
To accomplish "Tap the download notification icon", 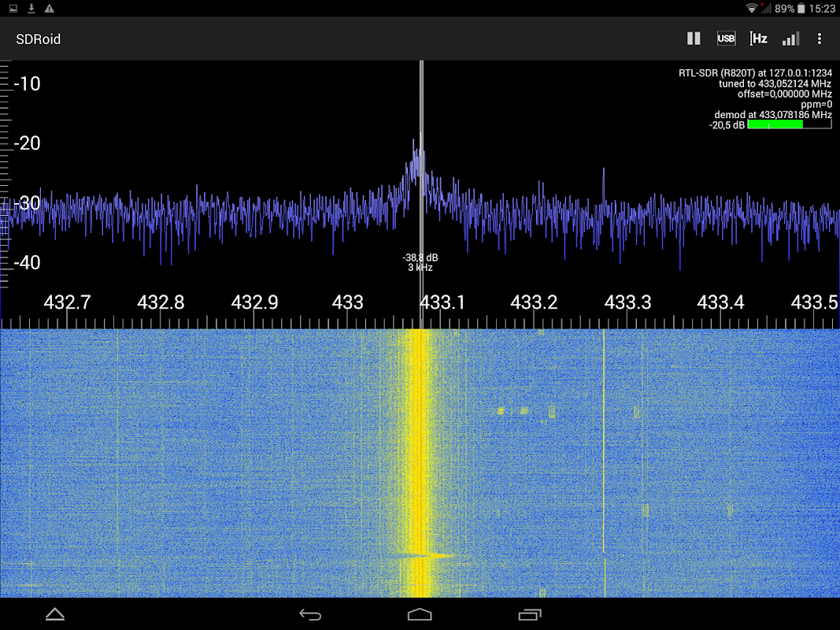I will (x=31, y=8).
